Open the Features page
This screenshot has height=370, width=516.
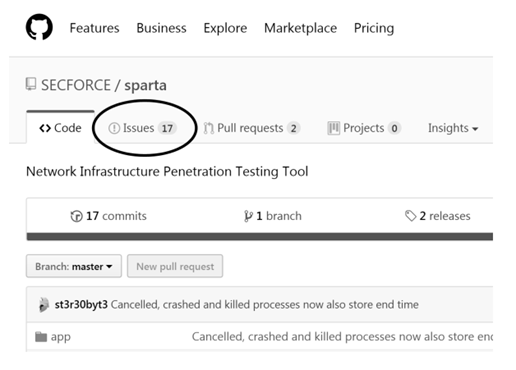click(94, 28)
